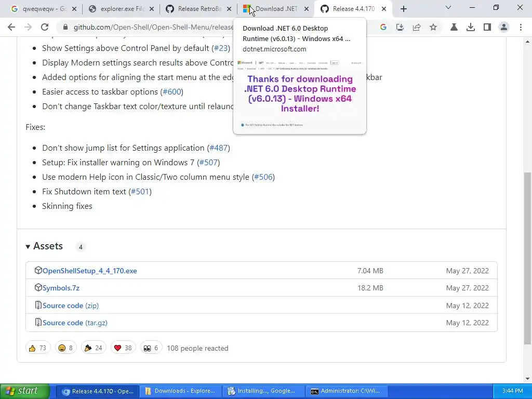The width and height of the screenshot is (532, 399).
Task: Click the zip file icon beside Source code (zip)
Action: point(38,305)
